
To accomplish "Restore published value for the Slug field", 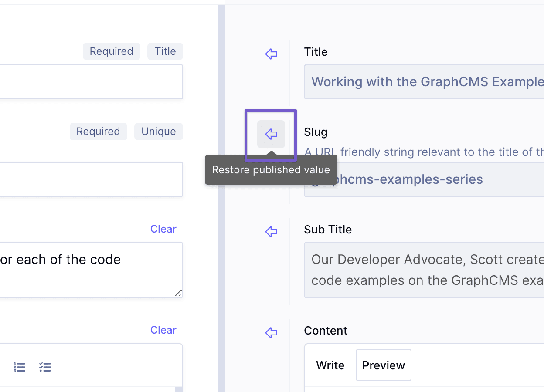I will 271,135.
